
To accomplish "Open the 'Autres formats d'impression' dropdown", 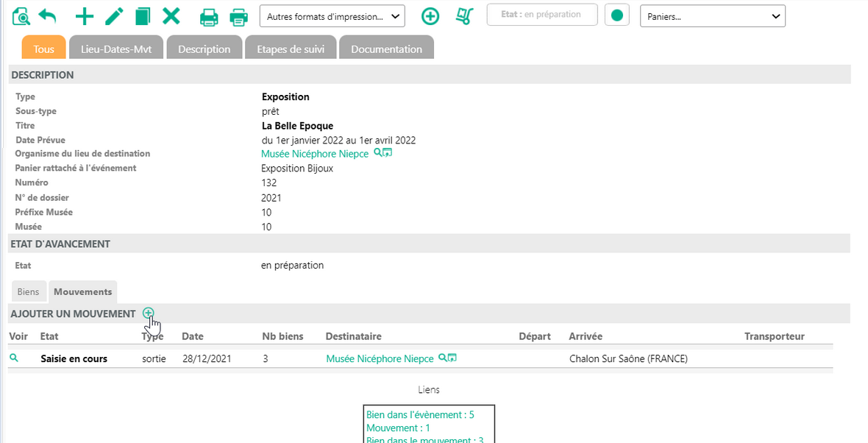I will [332, 16].
